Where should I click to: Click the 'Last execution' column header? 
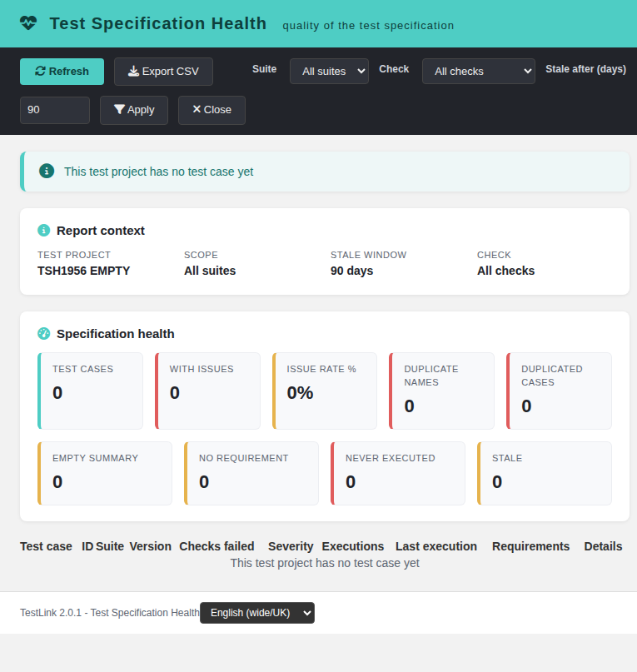point(436,546)
